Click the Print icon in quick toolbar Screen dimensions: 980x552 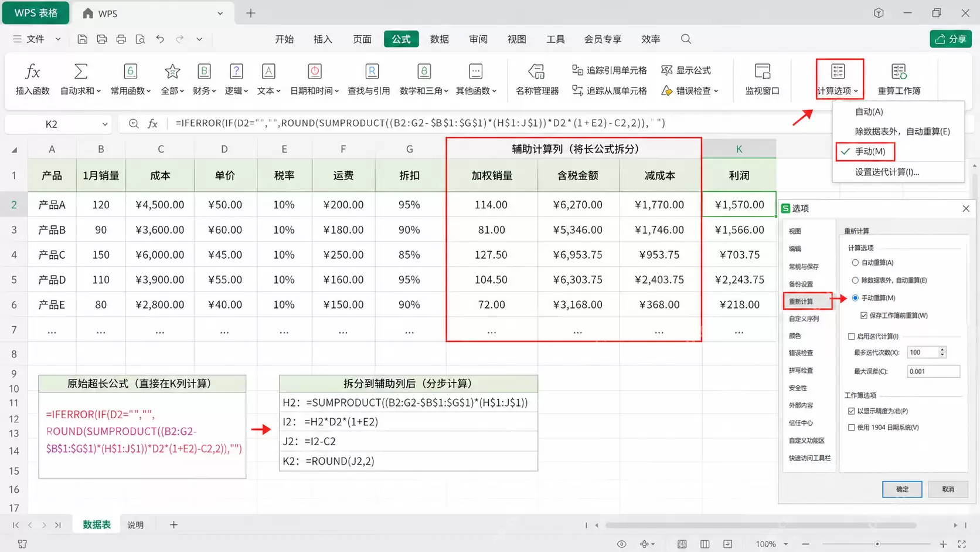point(121,39)
